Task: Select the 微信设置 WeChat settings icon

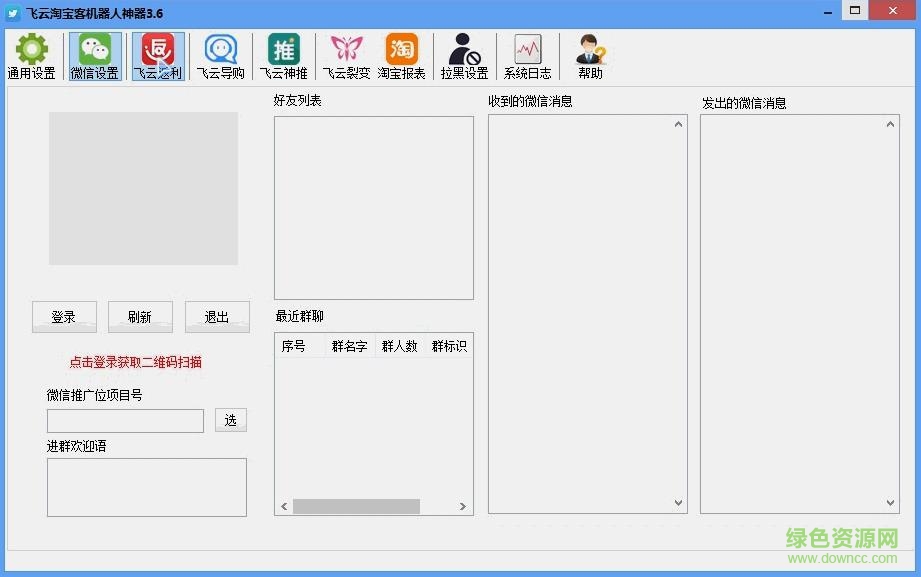Action: pos(95,55)
